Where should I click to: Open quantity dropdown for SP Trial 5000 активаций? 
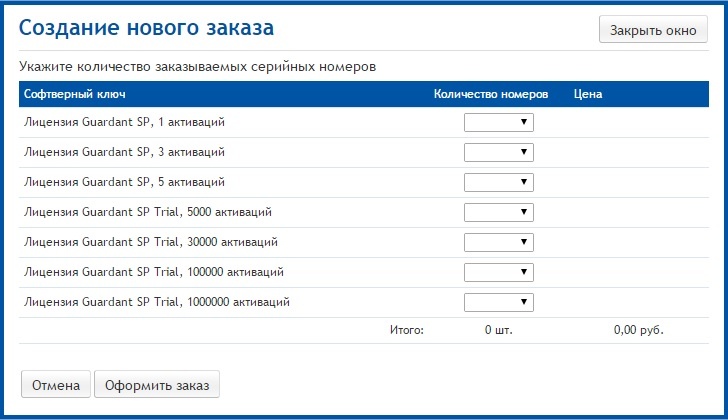(x=498, y=212)
